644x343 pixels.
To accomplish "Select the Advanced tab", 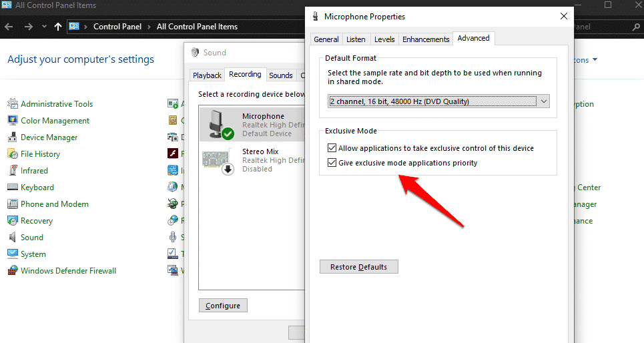I will [x=474, y=38].
